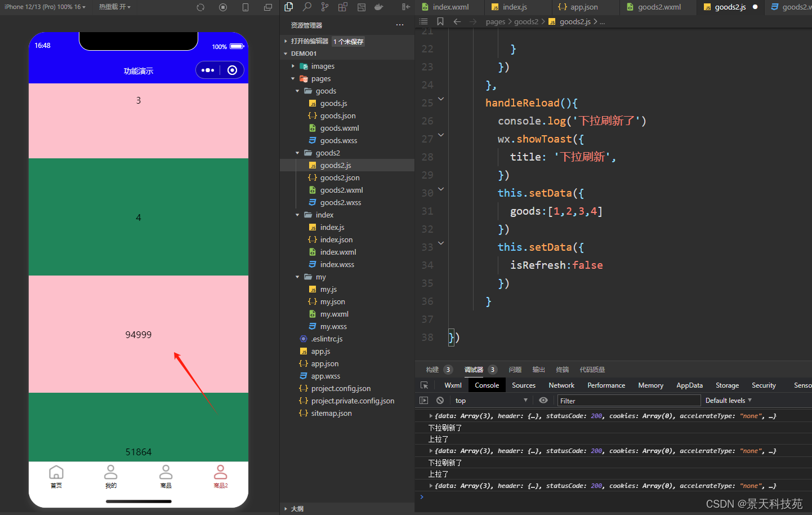Click the console Filter input field
The width and height of the screenshot is (812, 515).
point(628,401)
